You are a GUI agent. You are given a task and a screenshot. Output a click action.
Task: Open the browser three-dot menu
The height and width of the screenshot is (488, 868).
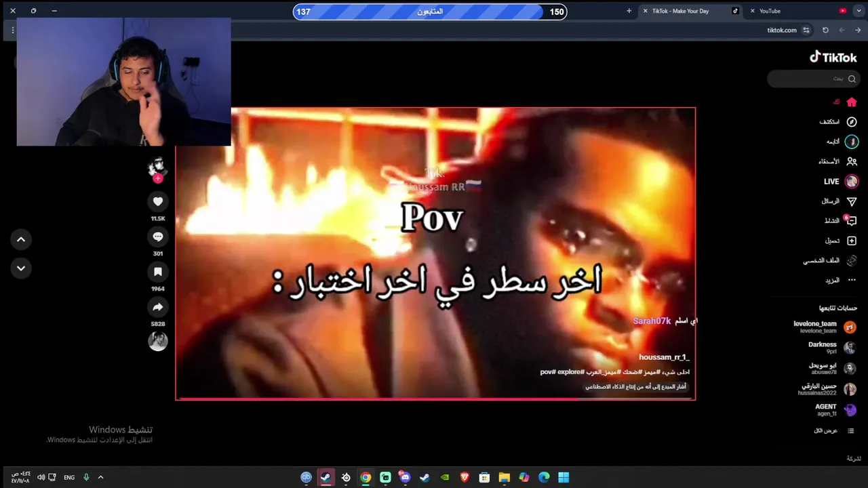pyautogui.click(x=13, y=30)
